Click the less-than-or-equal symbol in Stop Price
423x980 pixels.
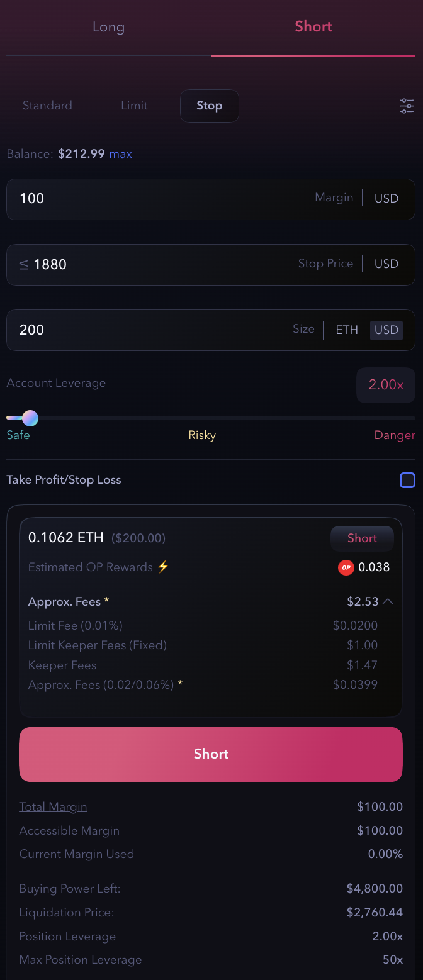tap(24, 264)
